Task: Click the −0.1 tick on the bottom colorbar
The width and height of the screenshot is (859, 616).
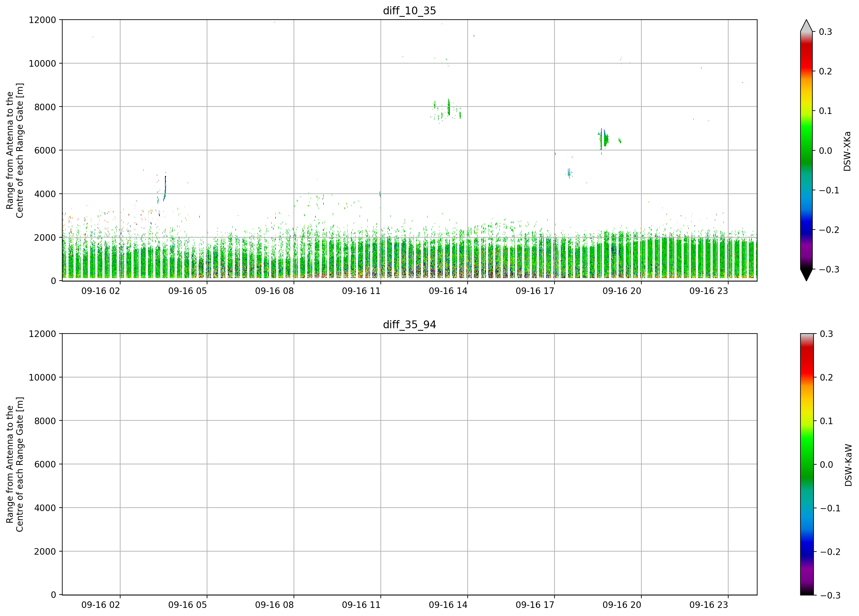Action: point(830,509)
